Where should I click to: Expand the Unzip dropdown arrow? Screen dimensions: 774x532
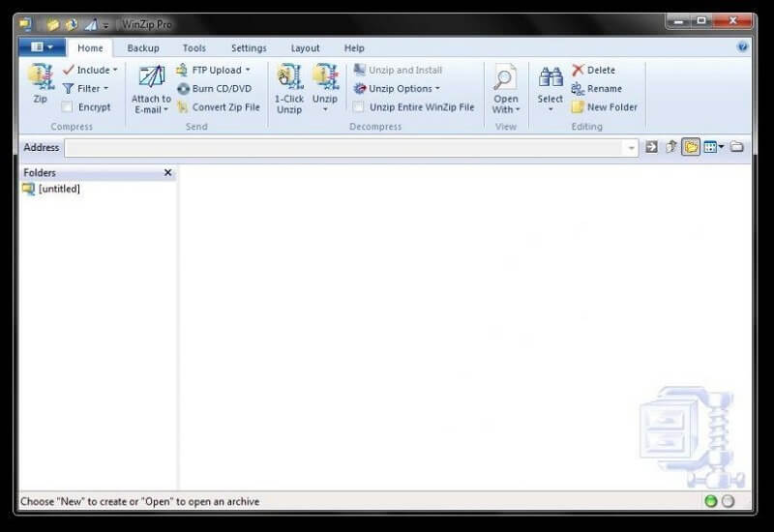click(x=325, y=109)
